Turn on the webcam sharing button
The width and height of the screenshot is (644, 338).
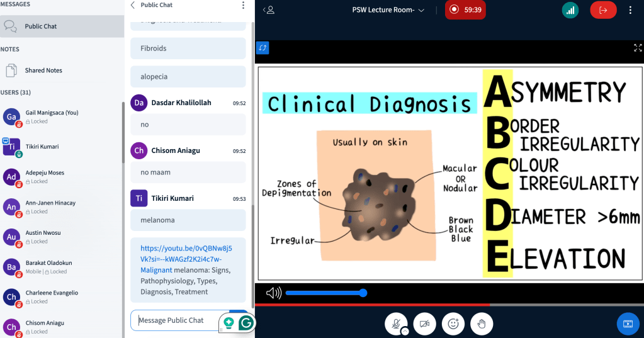pyautogui.click(x=424, y=324)
